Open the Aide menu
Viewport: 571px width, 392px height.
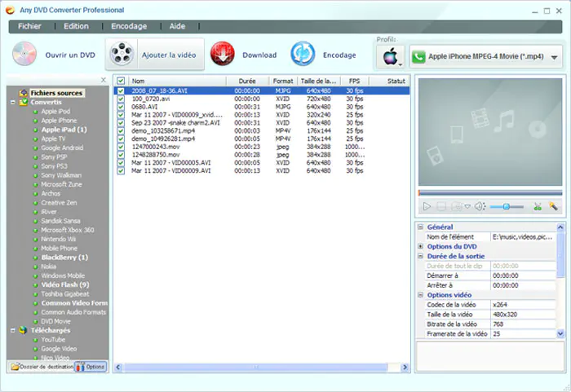click(x=177, y=26)
